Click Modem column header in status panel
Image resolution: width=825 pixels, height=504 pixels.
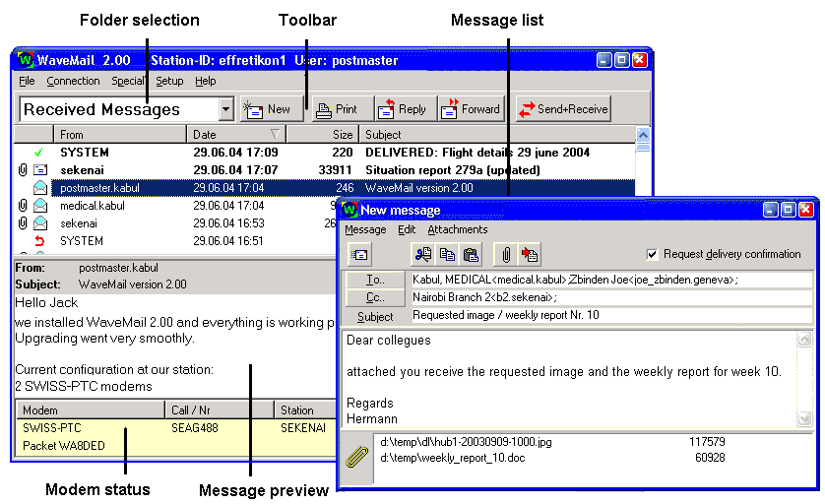[91, 410]
